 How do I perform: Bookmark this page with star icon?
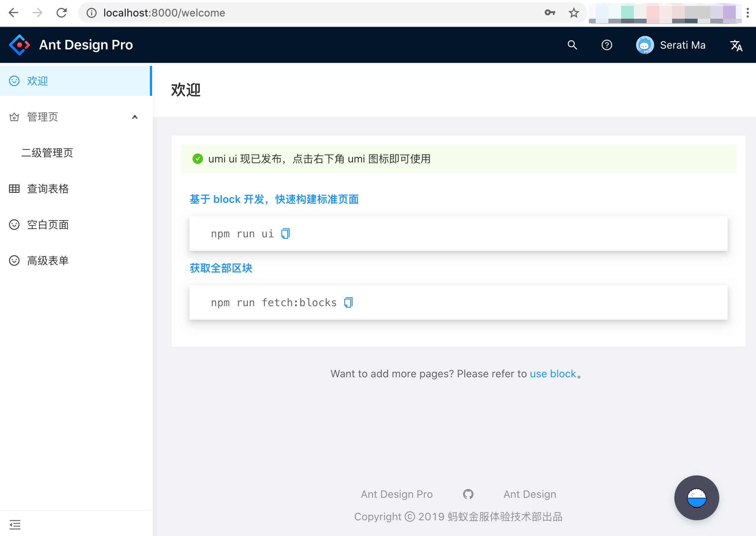tap(574, 13)
